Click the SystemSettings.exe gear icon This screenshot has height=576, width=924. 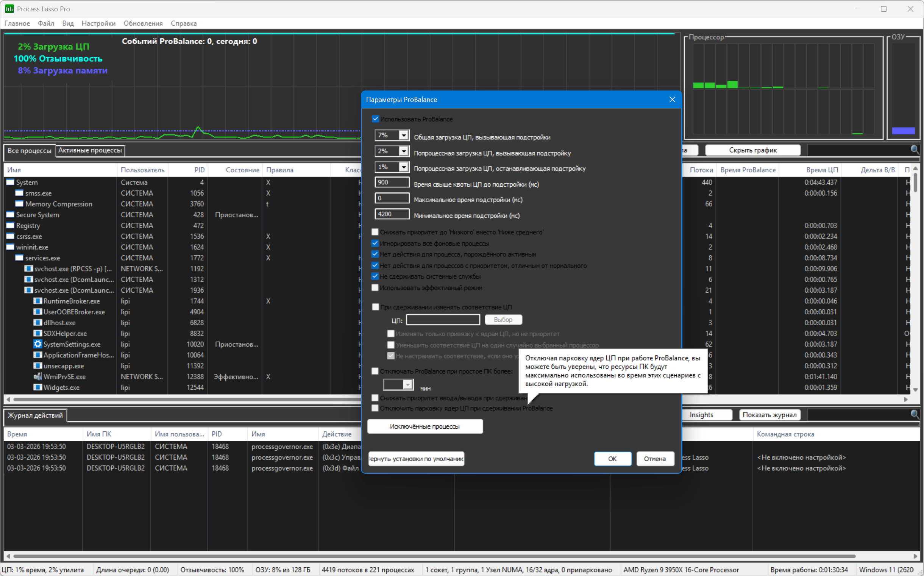(37, 344)
